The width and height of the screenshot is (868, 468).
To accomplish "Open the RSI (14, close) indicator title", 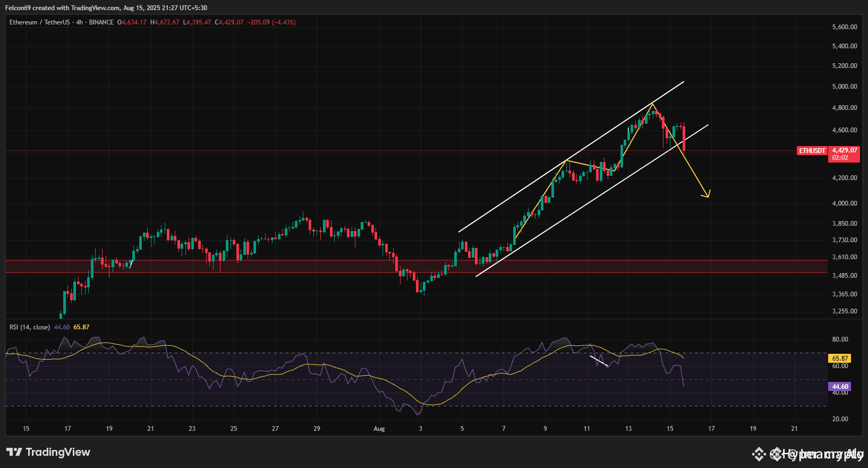I will (x=30, y=327).
